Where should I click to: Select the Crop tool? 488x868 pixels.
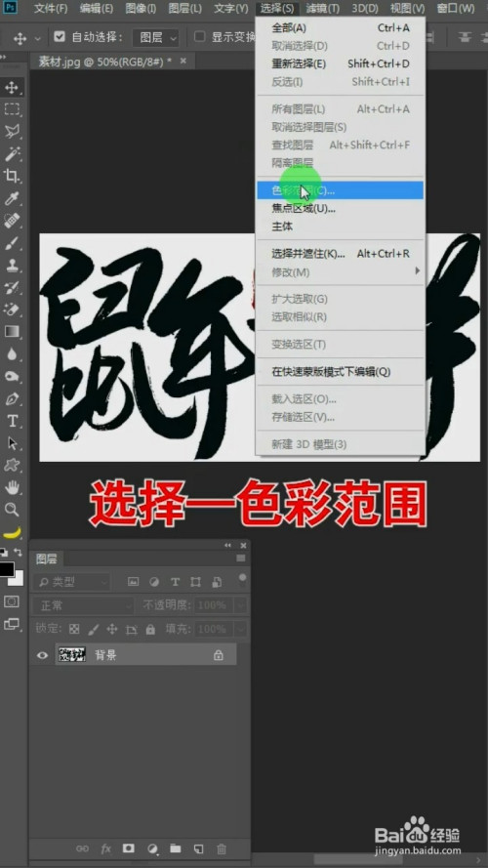pos(12,176)
